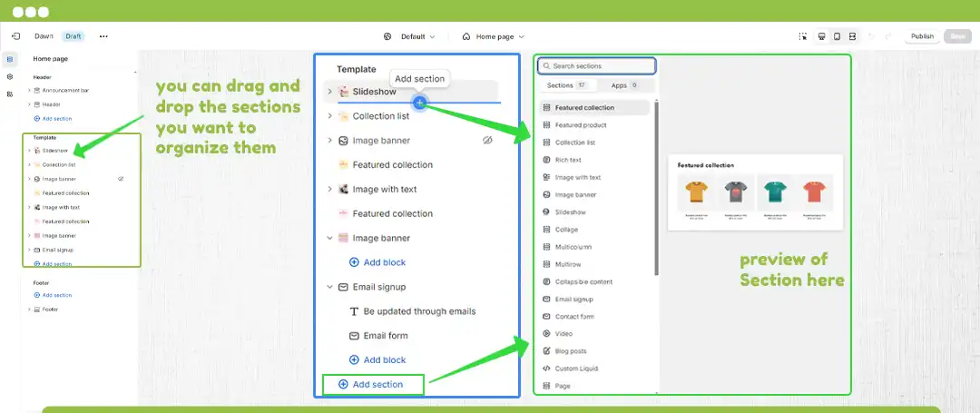Click the fullscreen view icon

point(852,36)
